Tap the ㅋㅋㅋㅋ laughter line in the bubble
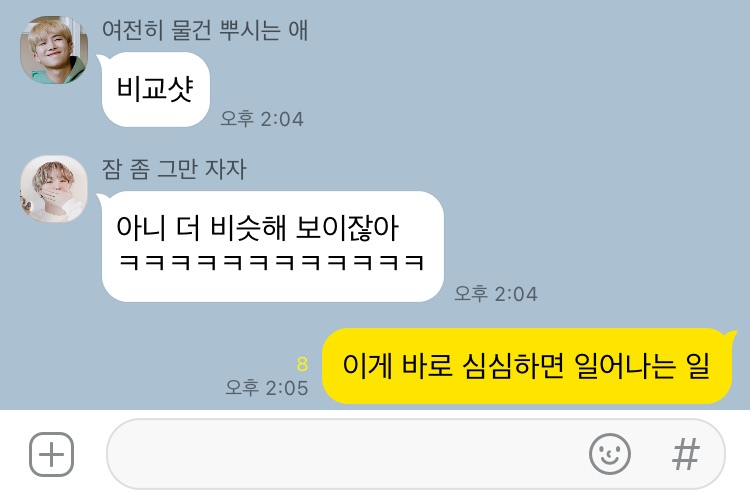The width and height of the screenshot is (750, 491). click(271, 262)
